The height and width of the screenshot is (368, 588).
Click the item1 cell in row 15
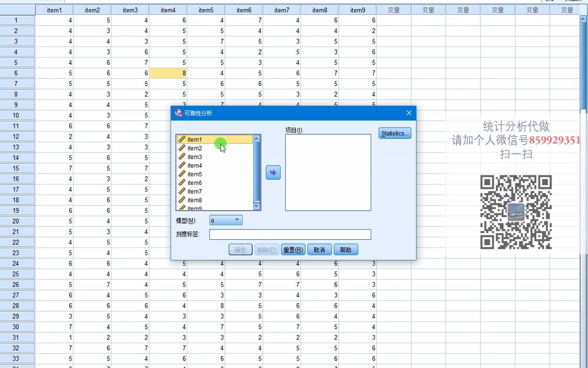point(54,168)
